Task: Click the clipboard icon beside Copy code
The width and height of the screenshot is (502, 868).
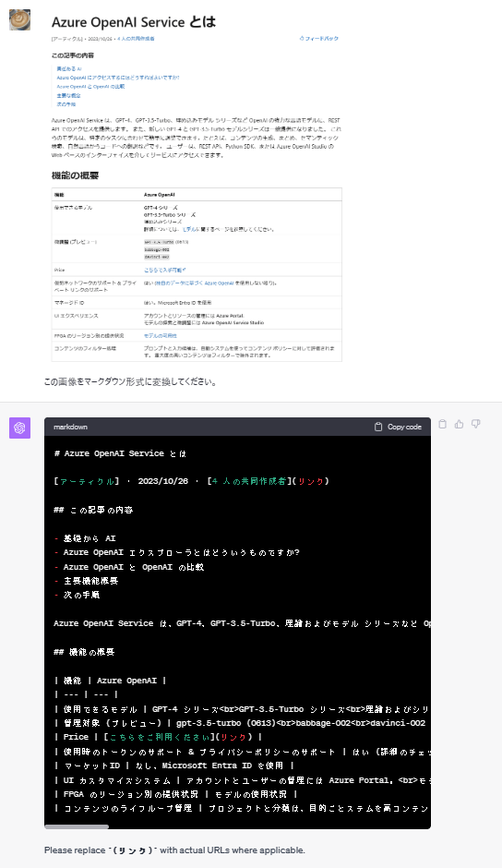Action: coord(378,427)
